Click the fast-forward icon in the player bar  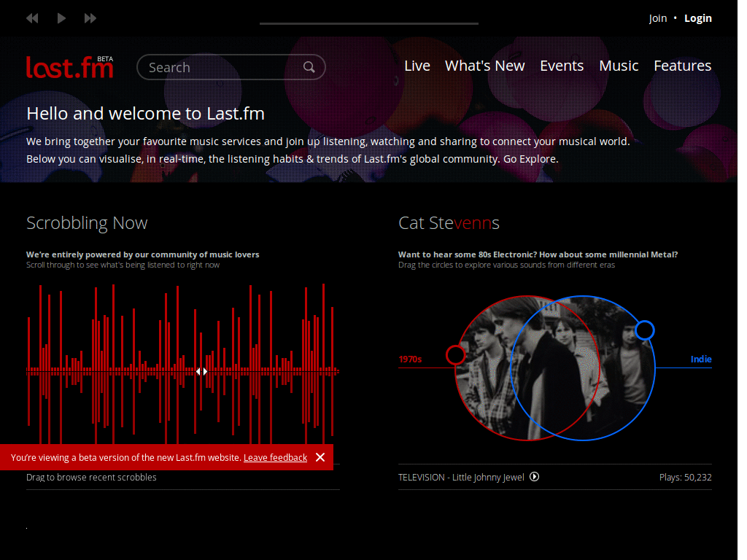(x=90, y=17)
